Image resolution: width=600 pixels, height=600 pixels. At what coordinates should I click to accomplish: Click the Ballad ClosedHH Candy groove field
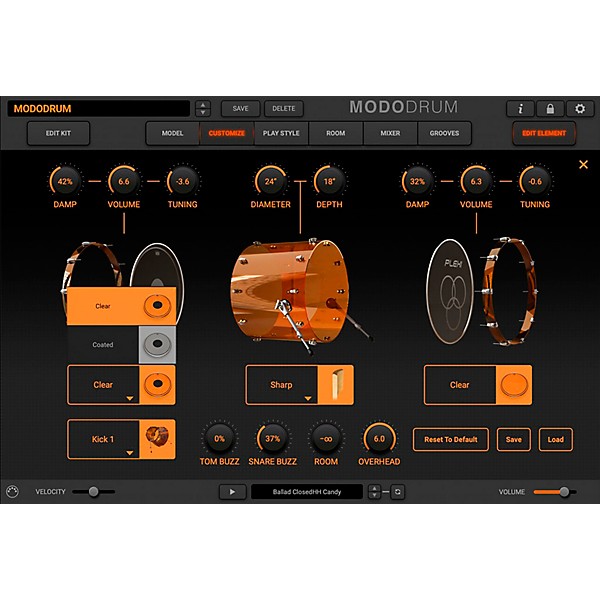tap(307, 492)
